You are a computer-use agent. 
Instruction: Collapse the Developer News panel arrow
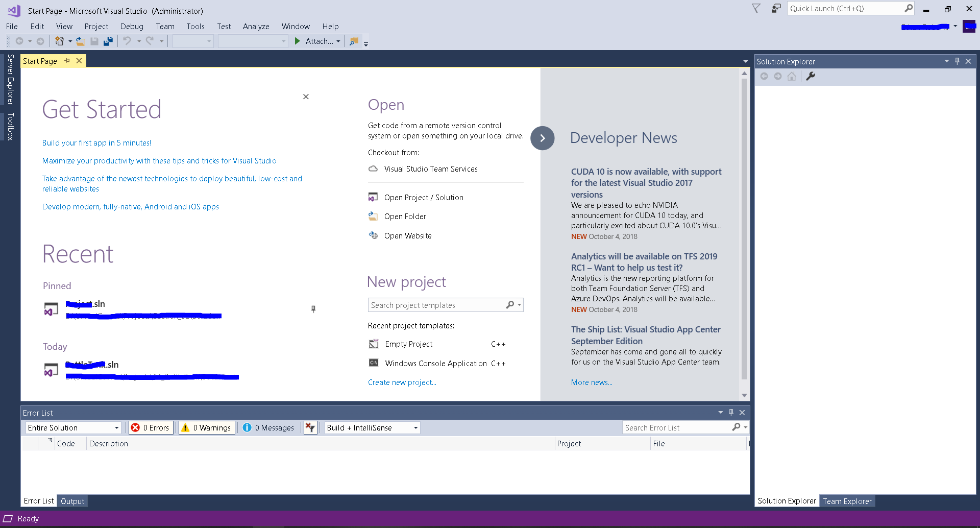[543, 138]
